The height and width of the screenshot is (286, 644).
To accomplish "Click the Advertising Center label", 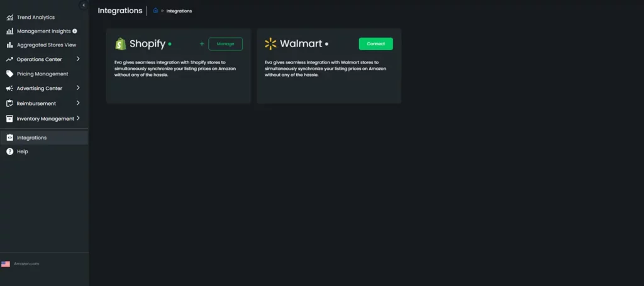I will (x=40, y=88).
